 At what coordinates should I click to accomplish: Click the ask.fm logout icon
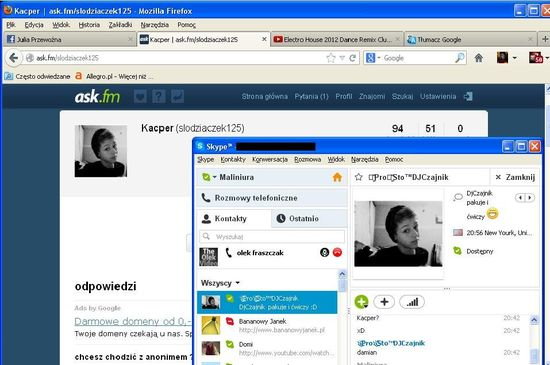coord(468,96)
